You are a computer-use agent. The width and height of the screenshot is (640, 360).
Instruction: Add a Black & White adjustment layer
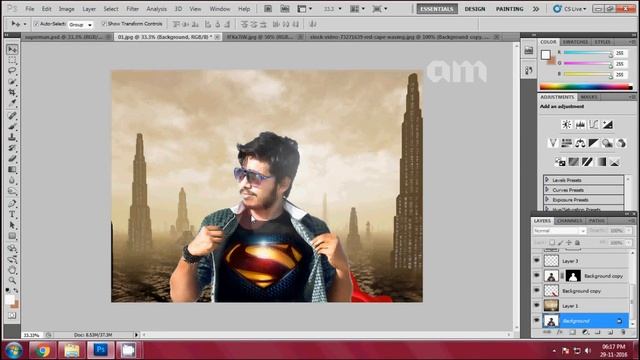coord(593,143)
